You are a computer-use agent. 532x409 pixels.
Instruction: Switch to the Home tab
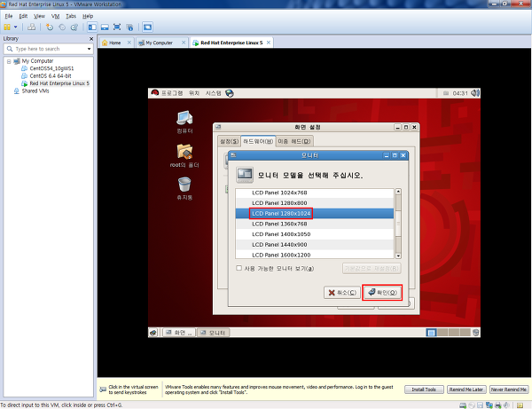114,43
